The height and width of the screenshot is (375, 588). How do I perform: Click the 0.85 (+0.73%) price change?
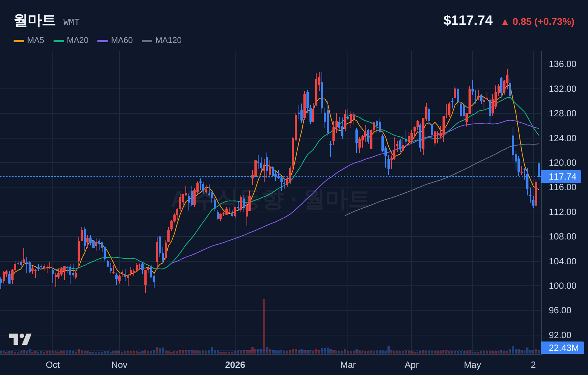tap(543, 22)
